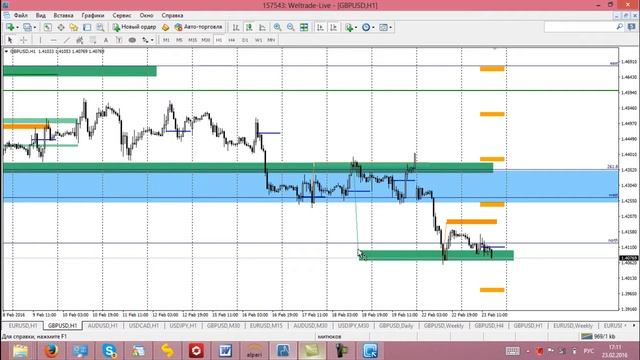Expand the new chart dropdown arrow

click(x=17, y=27)
